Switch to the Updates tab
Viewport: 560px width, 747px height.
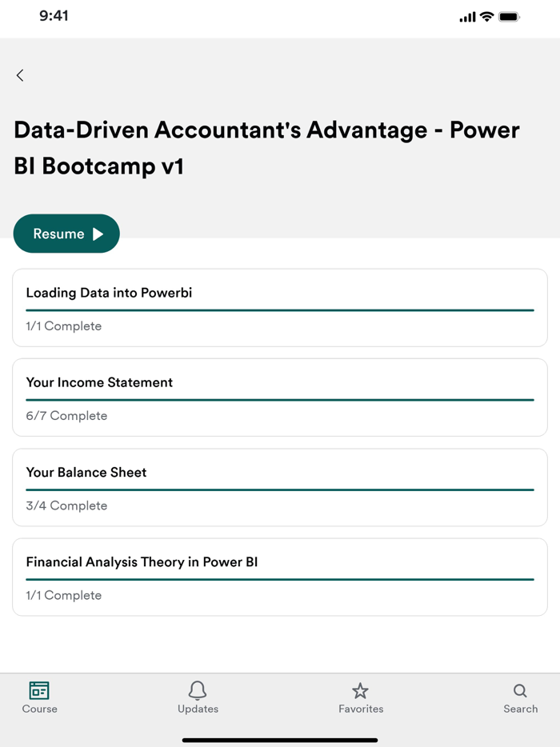pos(198,698)
